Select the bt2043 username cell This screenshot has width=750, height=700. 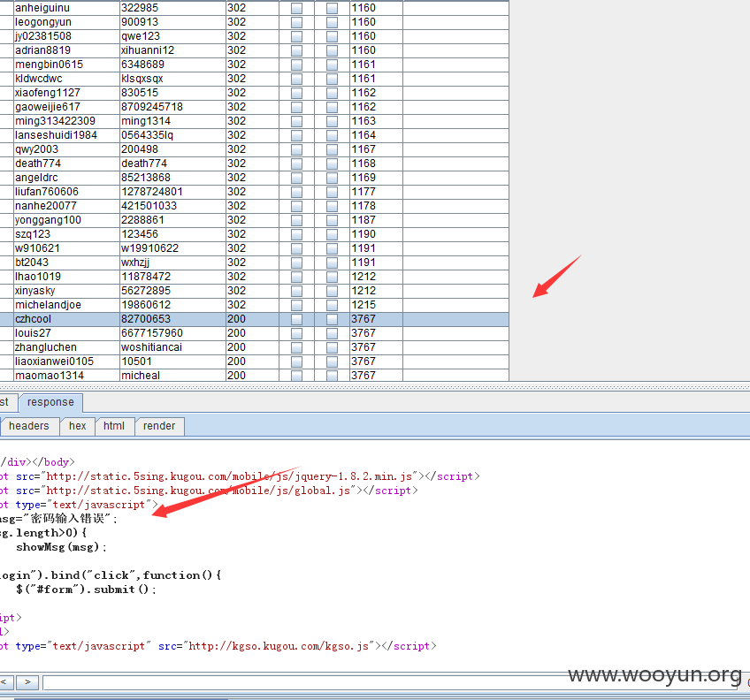coord(66,262)
